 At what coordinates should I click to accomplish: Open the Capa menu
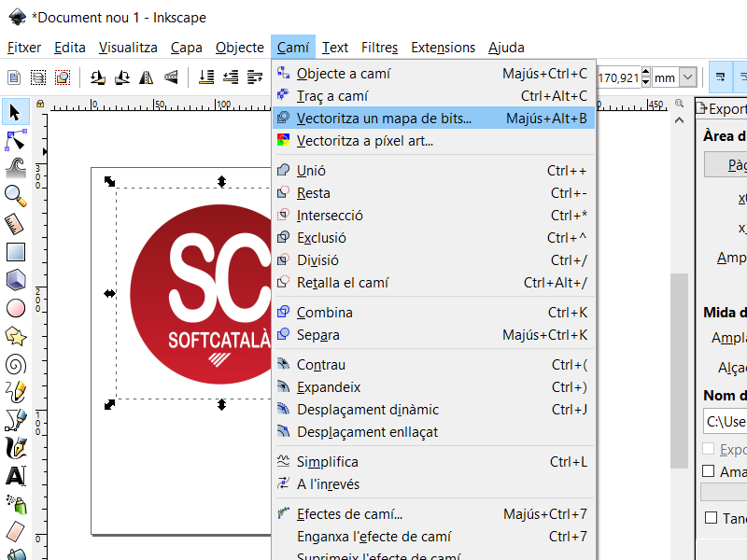(x=186, y=48)
